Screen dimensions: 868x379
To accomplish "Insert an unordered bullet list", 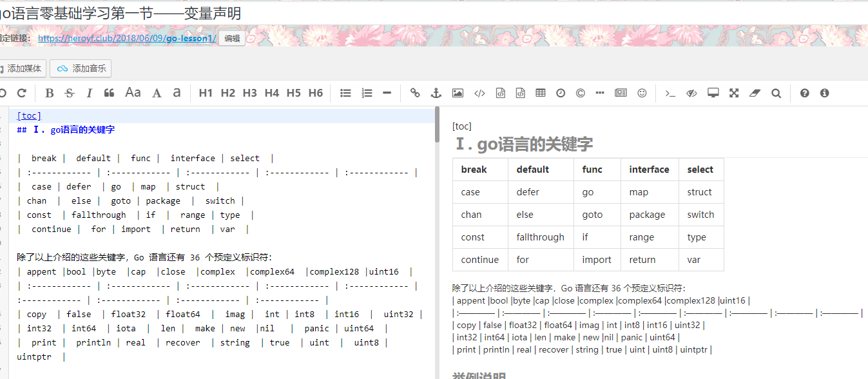I will point(345,93).
